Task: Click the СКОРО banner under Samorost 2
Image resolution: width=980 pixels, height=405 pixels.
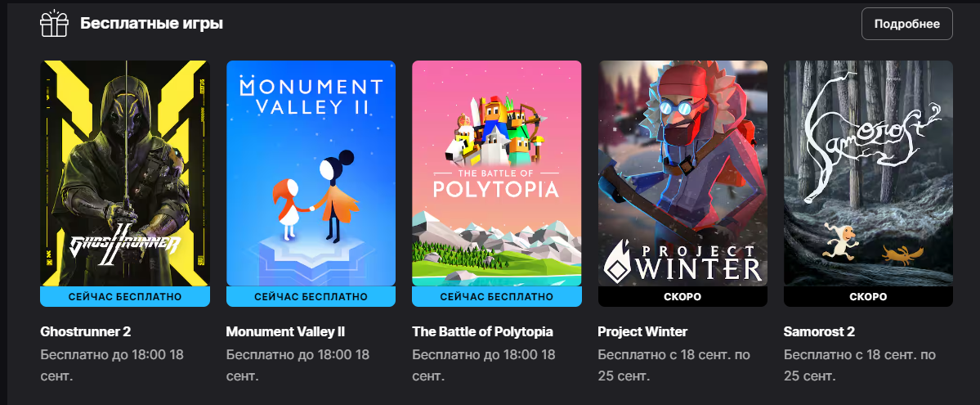Action: [x=868, y=297]
